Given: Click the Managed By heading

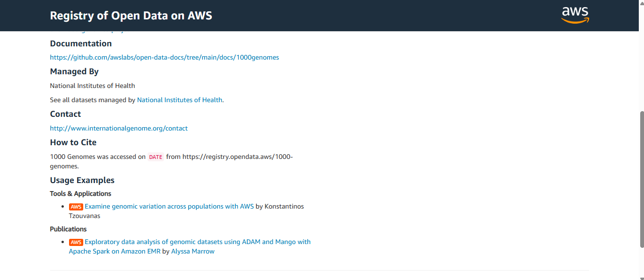Looking at the screenshot, I should [x=74, y=71].
